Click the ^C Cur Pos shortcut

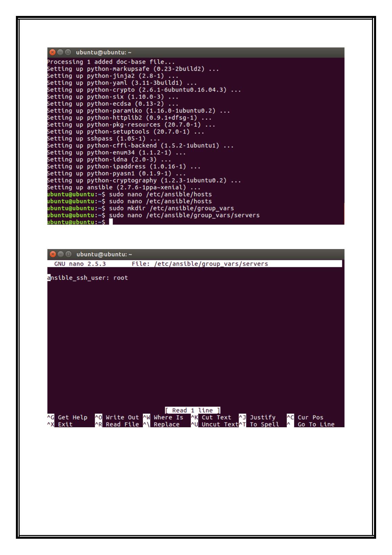pos(305,417)
